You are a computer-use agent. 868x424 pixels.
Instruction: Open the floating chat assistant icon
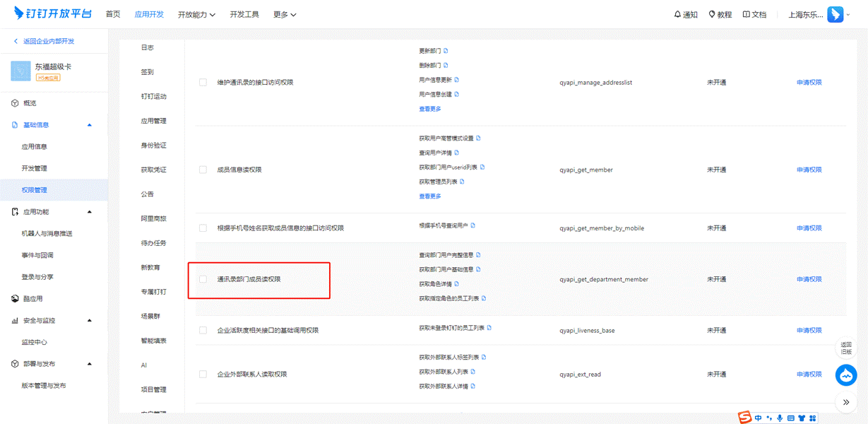click(846, 375)
